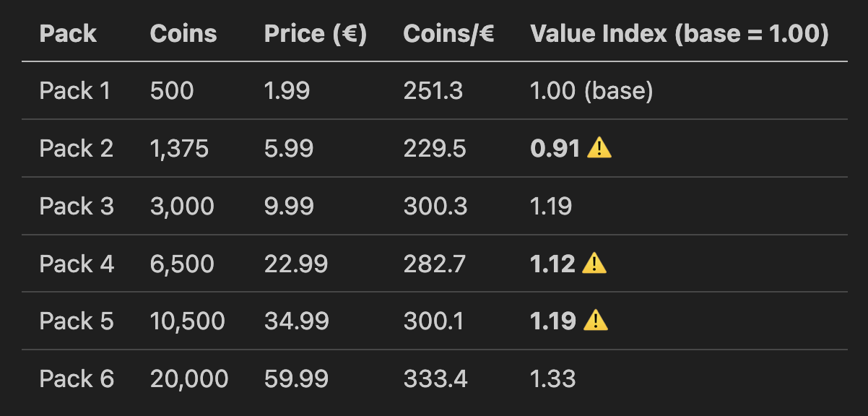Select the Pack 4 row label

click(77, 264)
